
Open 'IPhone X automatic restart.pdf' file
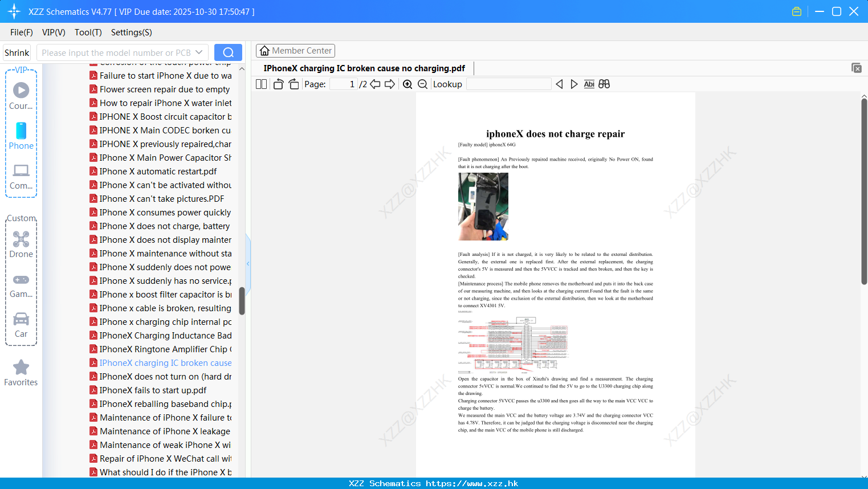153,172
